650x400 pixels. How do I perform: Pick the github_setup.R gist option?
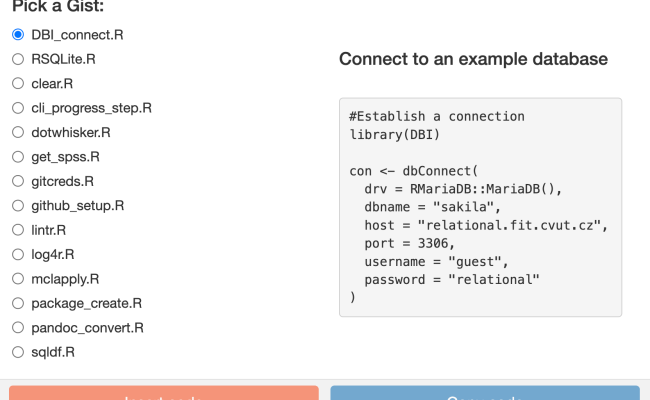pos(18,206)
